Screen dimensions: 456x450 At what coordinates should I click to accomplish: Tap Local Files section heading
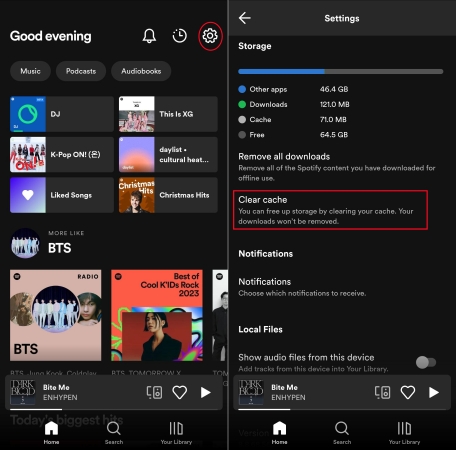pyautogui.click(x=260, y=329)
